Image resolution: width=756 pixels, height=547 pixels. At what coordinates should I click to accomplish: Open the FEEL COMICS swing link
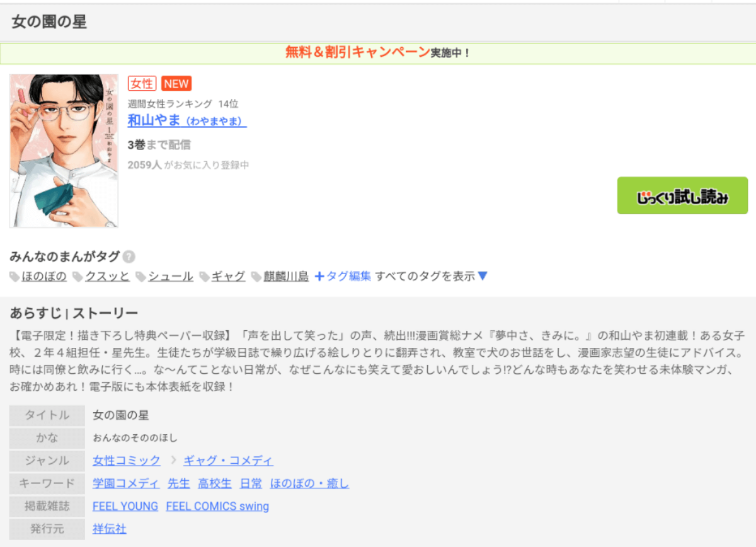(x=217, y=506)
